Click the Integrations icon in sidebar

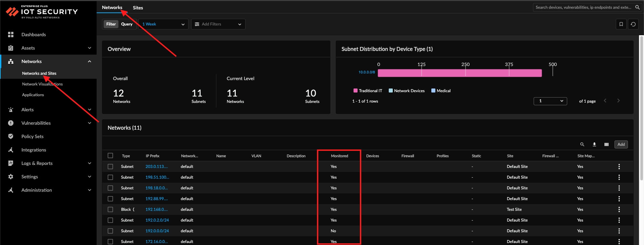(x=11, y=150)
